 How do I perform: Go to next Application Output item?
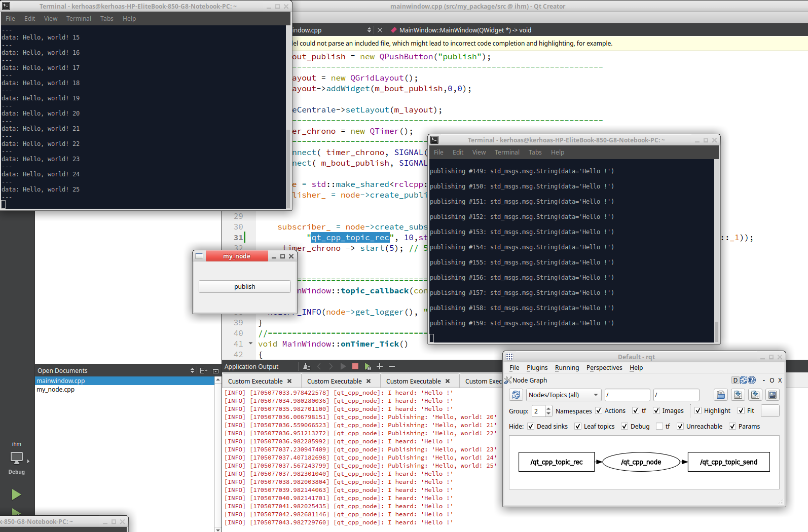click(x=331, y=366)
